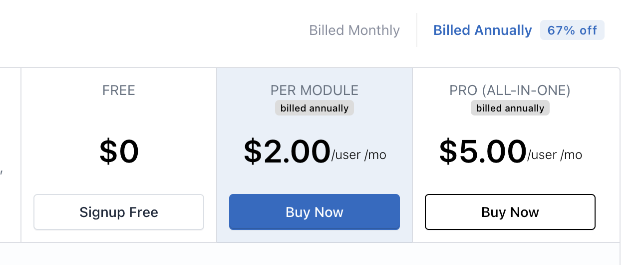Click the $5.00 price text
Viewport: 644px width, 265px height.
[483, 152]
